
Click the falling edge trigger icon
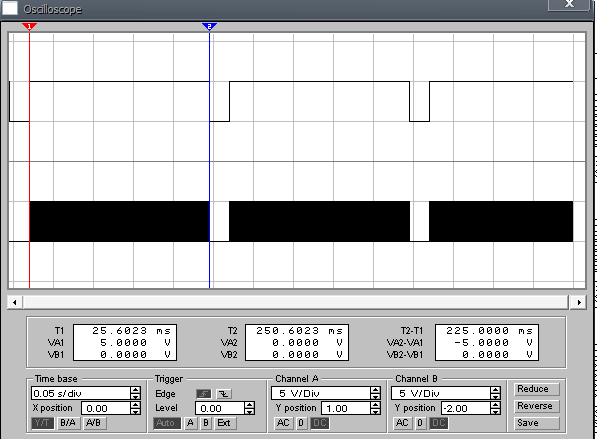click(224, 394)
